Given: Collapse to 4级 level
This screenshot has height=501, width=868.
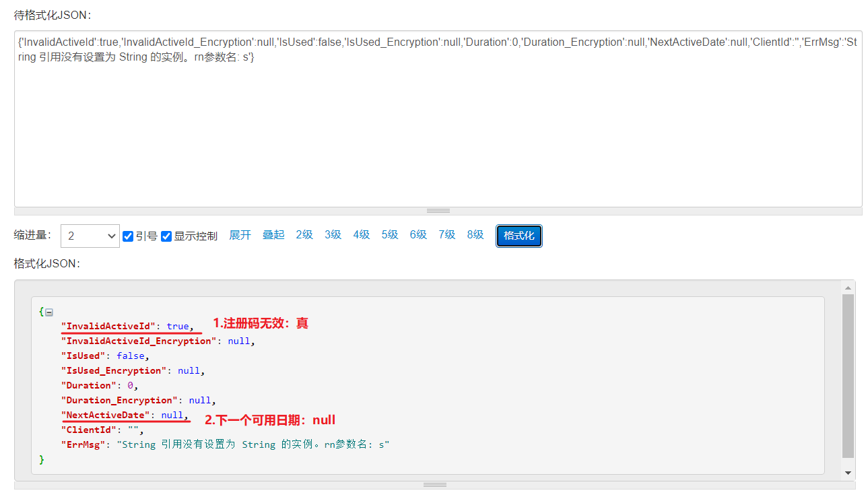Looking at the screenshot, I should coord(362,235).
